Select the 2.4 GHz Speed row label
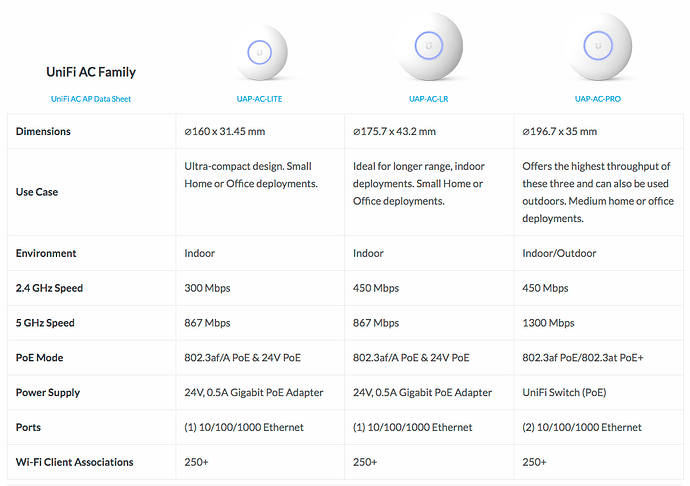 click(x=49, y=288)
